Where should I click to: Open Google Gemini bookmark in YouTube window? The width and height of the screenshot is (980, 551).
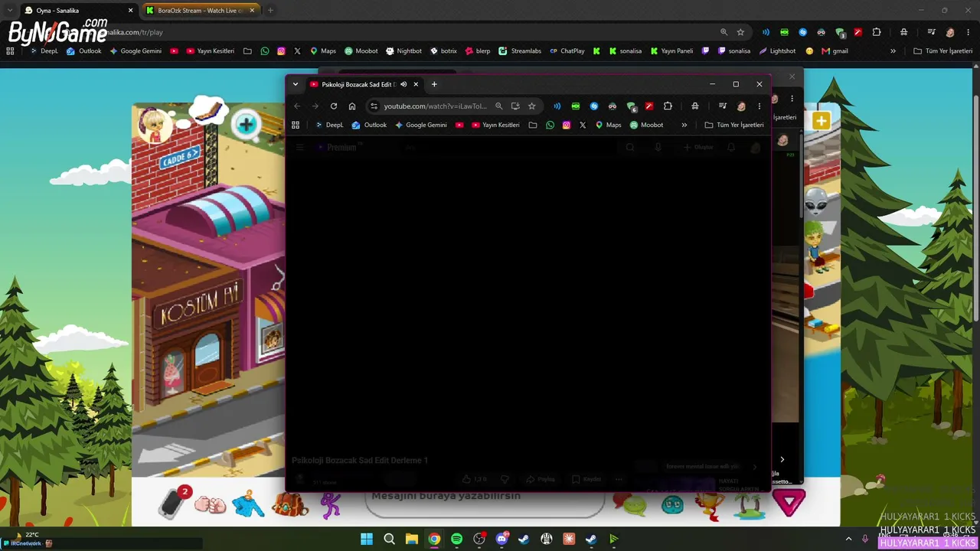[x=420, y=125]
